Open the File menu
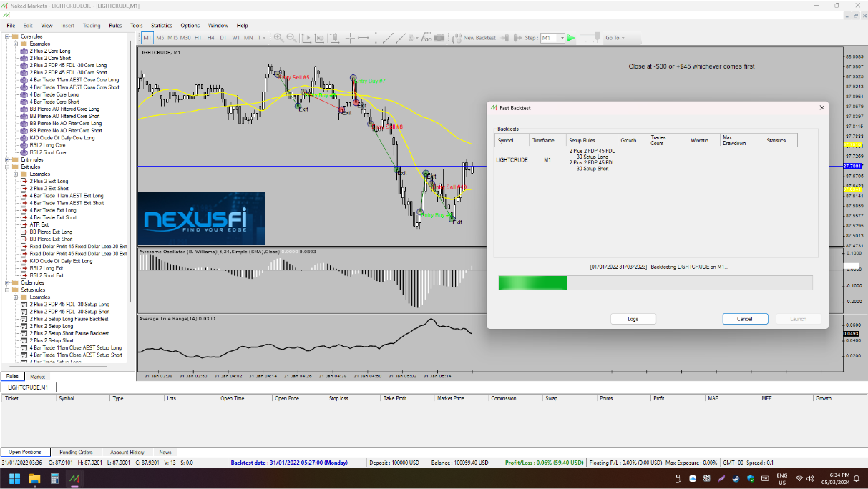The width and height of the screenshot is (868, 489). (x=11, y=25)
